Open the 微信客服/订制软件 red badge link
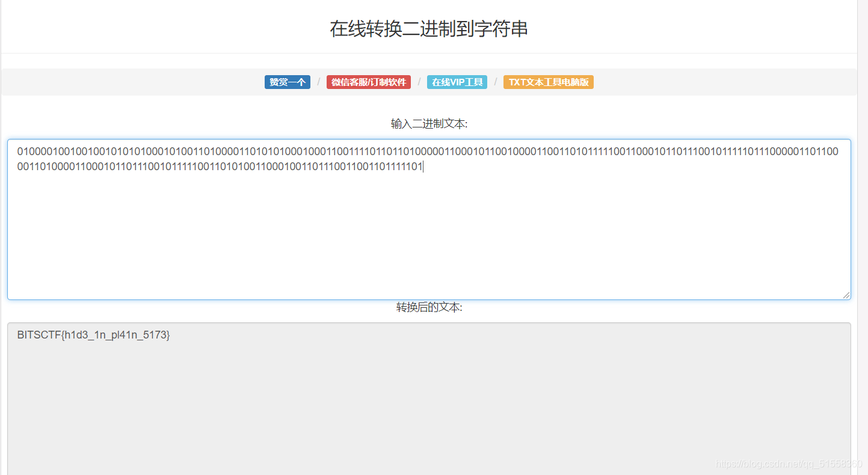 pos(369,82)
